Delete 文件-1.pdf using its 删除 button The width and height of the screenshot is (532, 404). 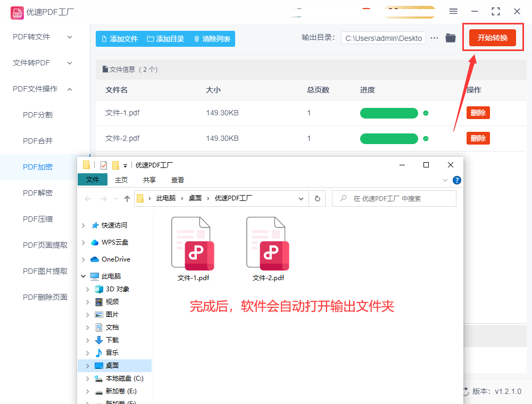478,113
